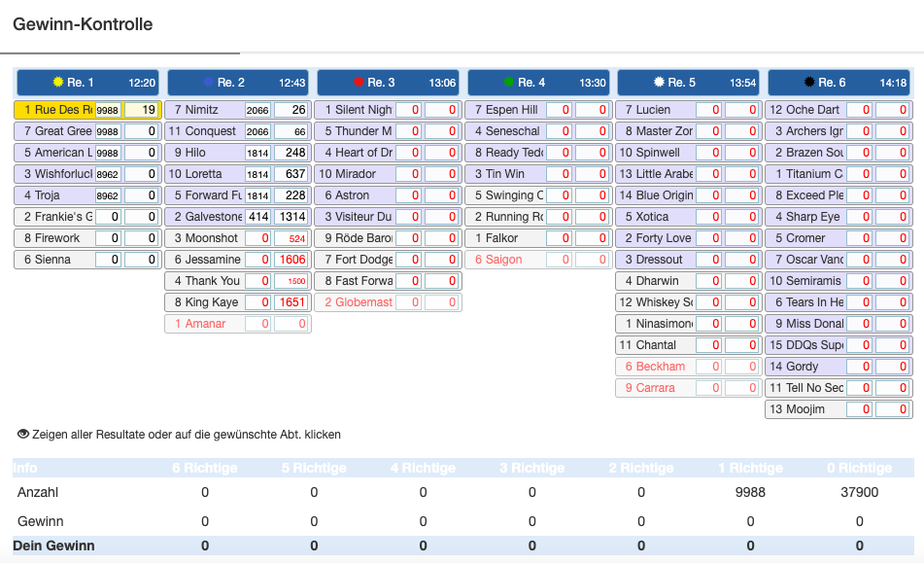Select horse 10 Semiramis
Screen dimensions: 924x563
[839, 281]
